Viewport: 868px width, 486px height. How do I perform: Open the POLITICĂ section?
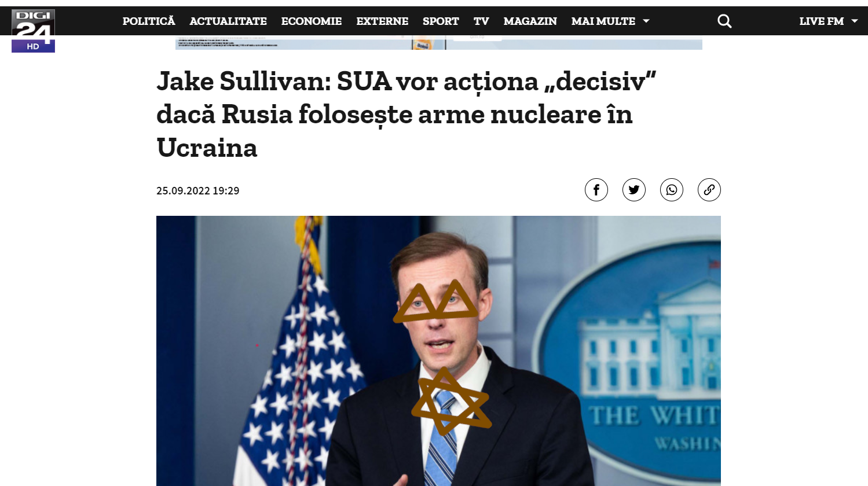click(x=149, y=21)
